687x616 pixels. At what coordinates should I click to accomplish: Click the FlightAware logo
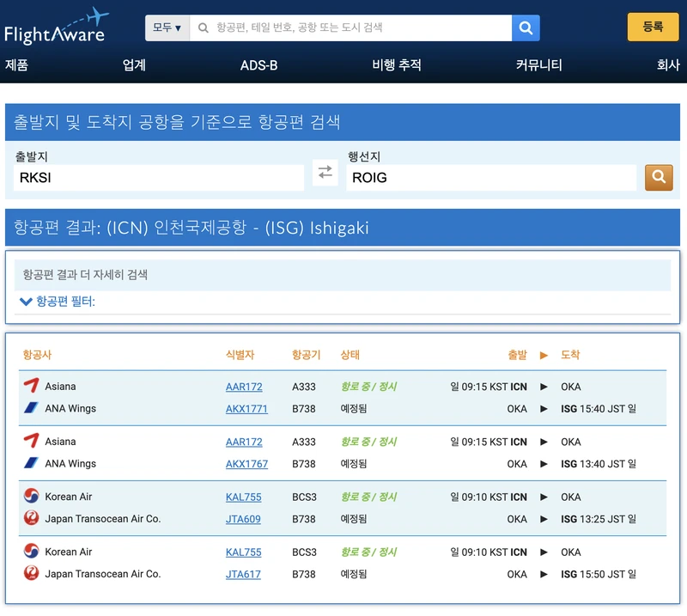click(x=57, y=27)
